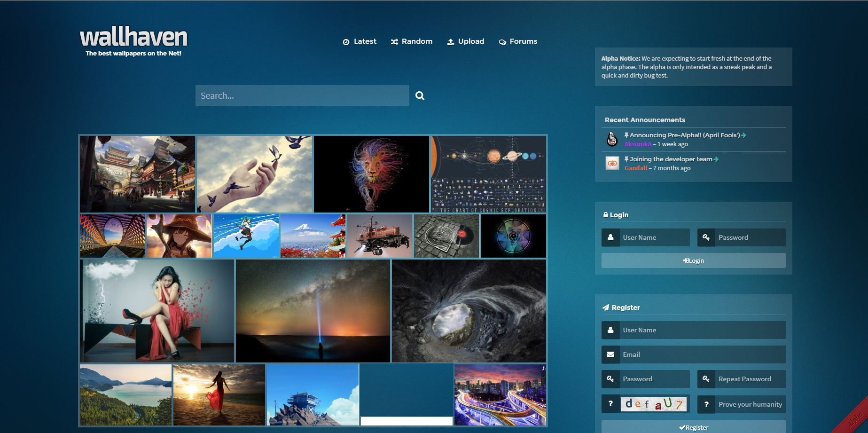Open the Latest wallpapers page
868x433 pixels.
point(360,41)
